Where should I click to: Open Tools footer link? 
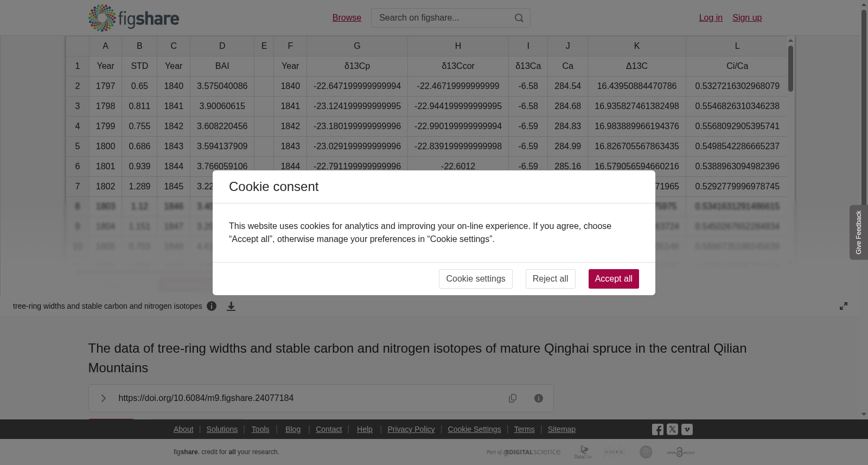(x=260, y=429)
